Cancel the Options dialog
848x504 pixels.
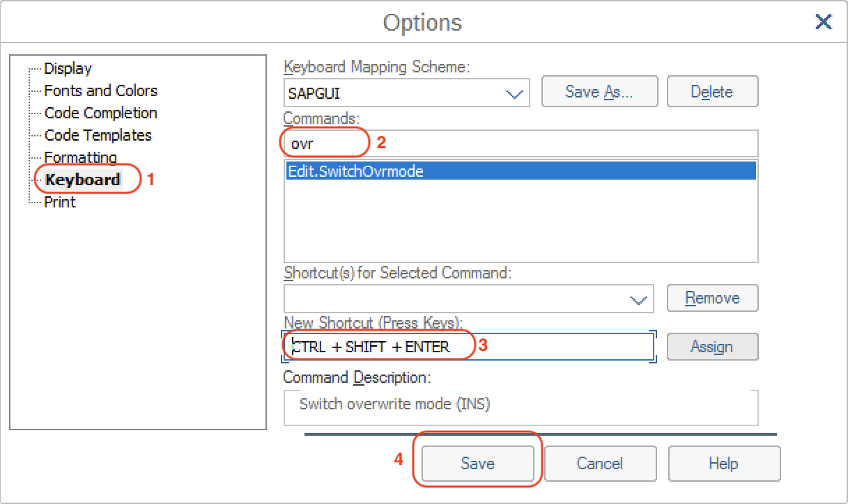600,464
